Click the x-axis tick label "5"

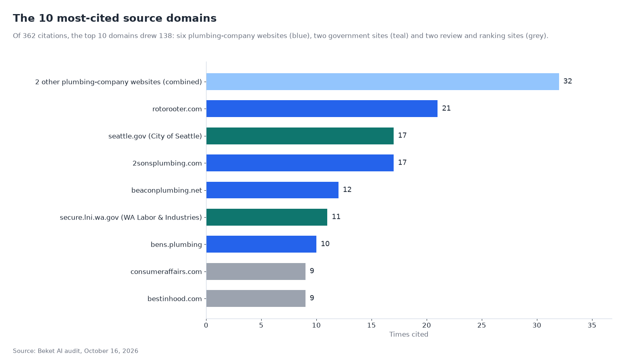(261, 325)
